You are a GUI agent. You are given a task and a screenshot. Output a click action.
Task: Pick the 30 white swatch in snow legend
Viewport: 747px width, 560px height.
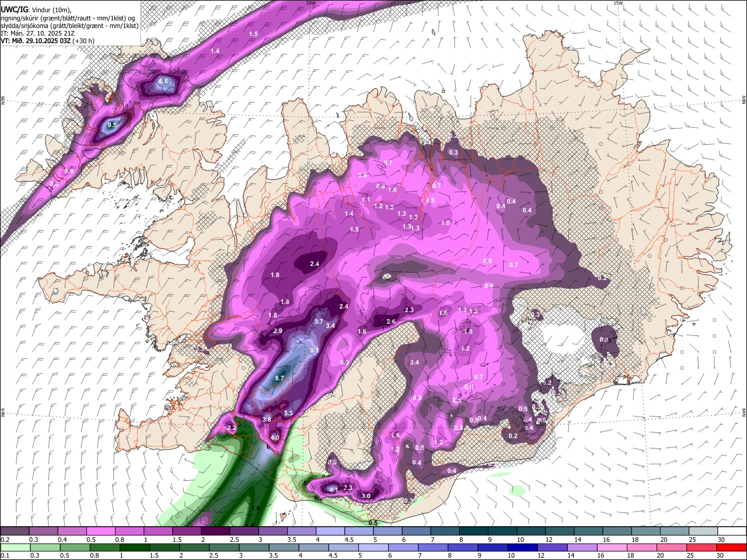(x=732, y=531)
